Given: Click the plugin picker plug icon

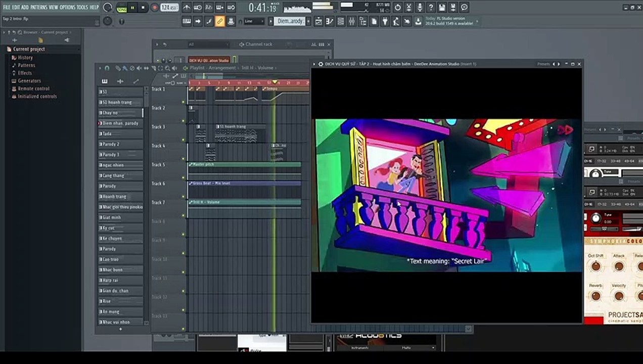Looking at the screenshot, I should point(385,21).
